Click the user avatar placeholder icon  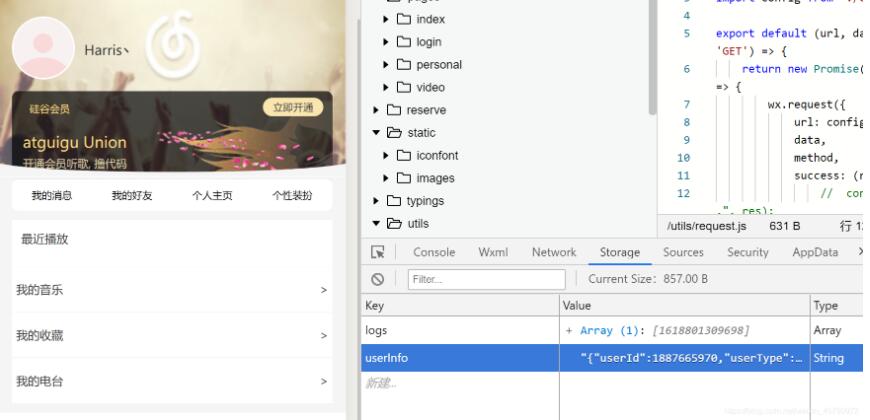click(x=43, y=48)
